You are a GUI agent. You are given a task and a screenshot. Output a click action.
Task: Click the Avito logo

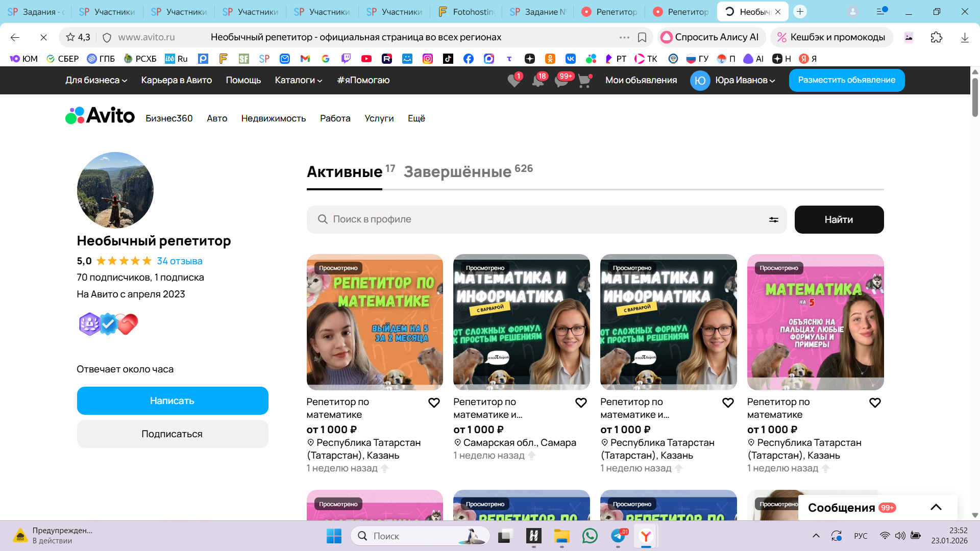(101, 116)
